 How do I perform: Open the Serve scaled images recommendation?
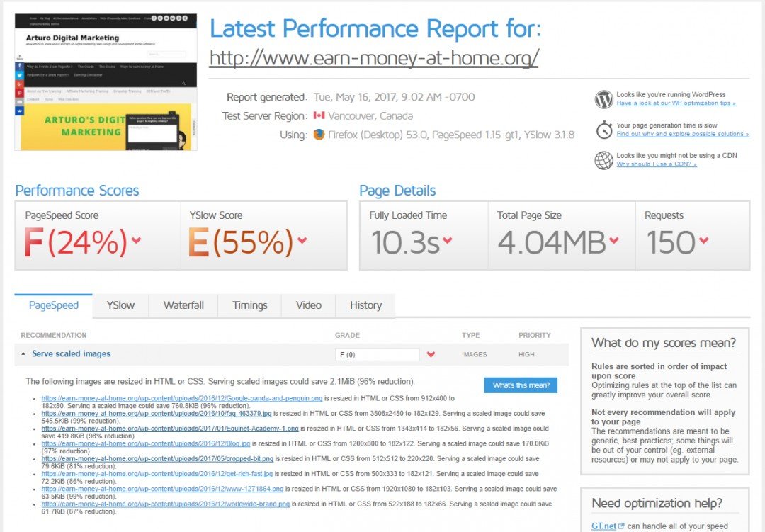(x=72, y=354)
